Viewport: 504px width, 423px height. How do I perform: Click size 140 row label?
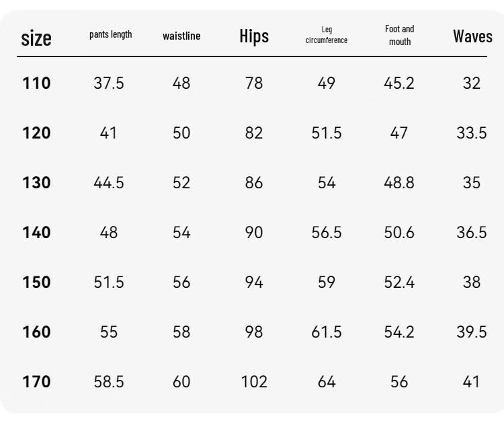[36, 232]
